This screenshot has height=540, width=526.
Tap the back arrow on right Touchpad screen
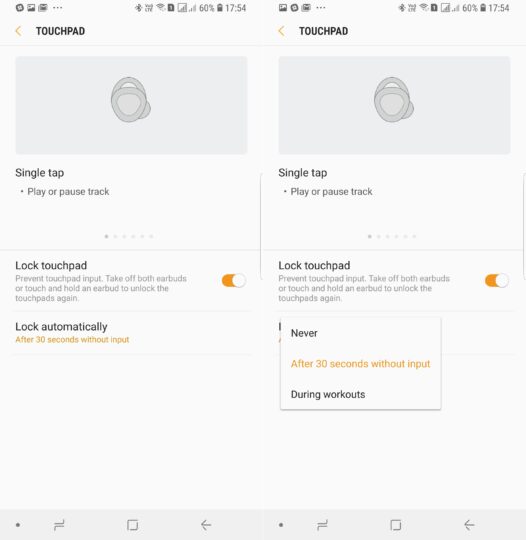point(281,31)
